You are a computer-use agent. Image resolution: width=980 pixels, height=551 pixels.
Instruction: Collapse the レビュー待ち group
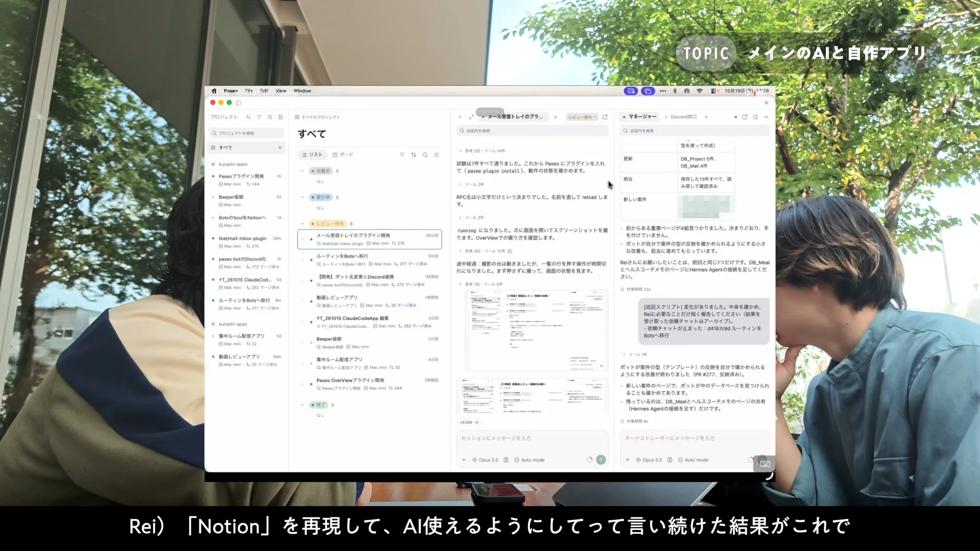(x=303, y=224)
